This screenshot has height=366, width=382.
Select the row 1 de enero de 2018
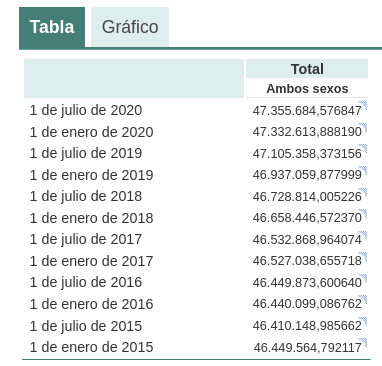(x=196, y=218)
